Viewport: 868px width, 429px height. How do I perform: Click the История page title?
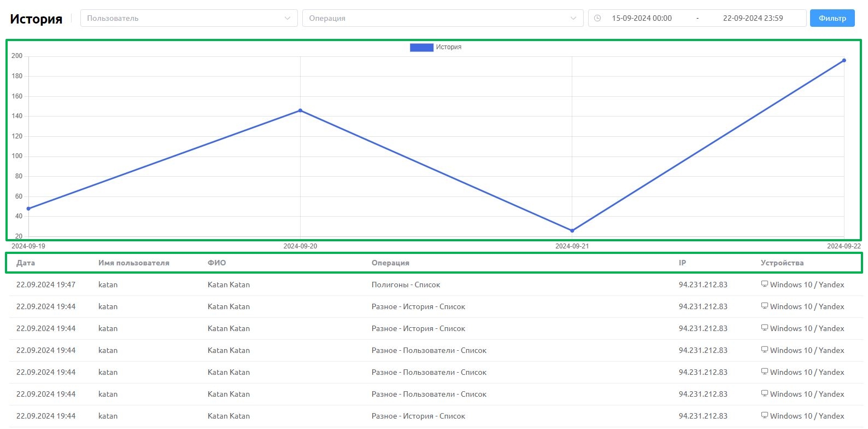(36, 19)
